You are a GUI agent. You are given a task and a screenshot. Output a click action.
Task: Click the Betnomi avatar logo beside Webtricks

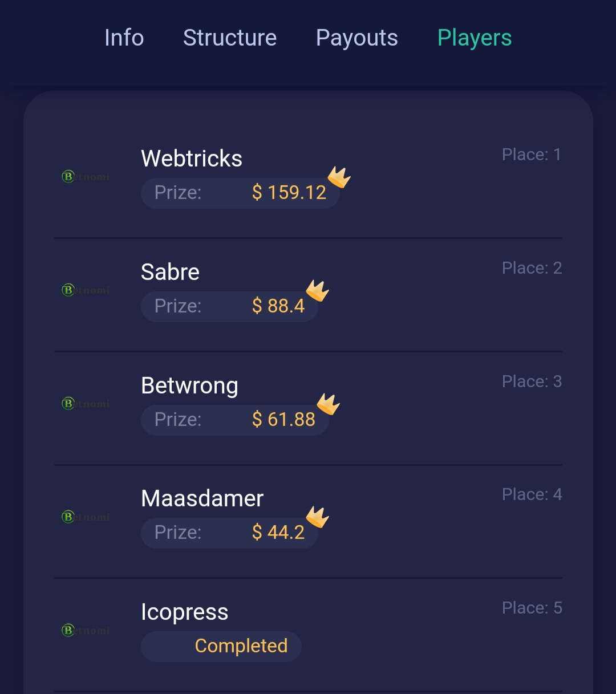tap(86, 177)
